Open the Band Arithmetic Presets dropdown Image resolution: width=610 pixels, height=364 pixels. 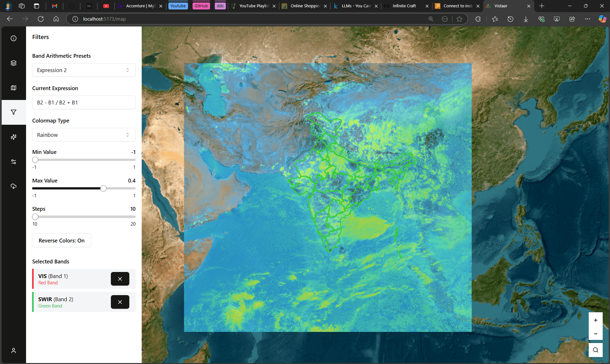pos(84,70)
